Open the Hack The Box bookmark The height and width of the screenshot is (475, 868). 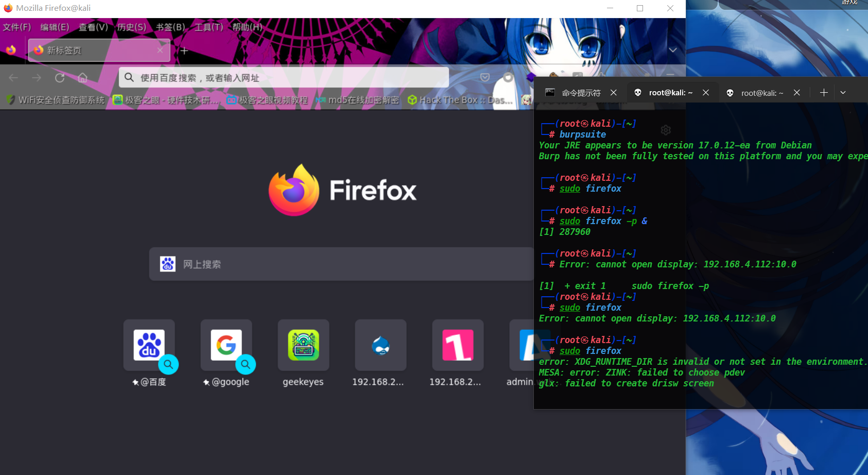pyautogui.click(x=460, y=100)
